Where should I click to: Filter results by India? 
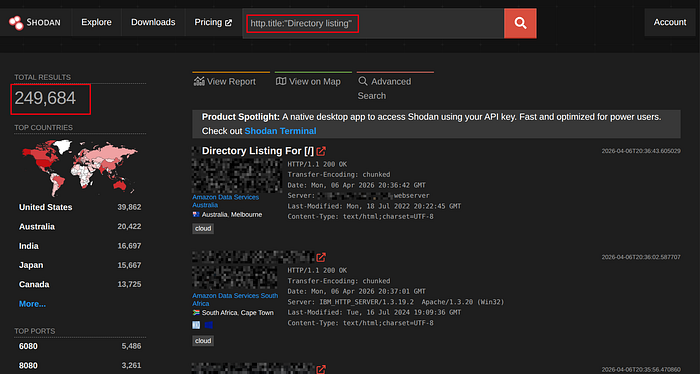29,246
